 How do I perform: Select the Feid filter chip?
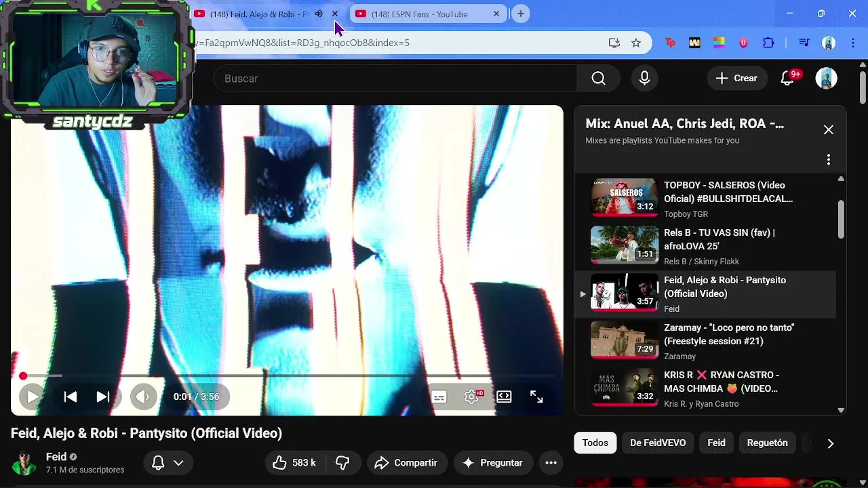716,443
